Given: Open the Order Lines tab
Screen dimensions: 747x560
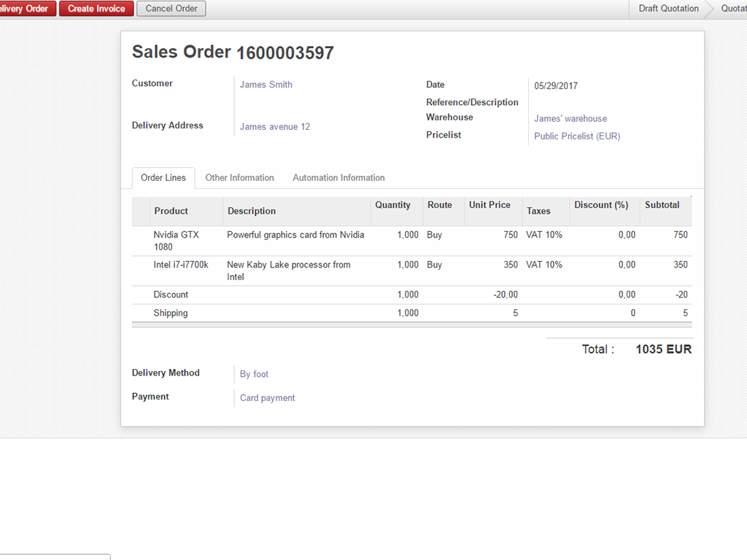Looking at the screenshot, I should [x=163, y=178].
